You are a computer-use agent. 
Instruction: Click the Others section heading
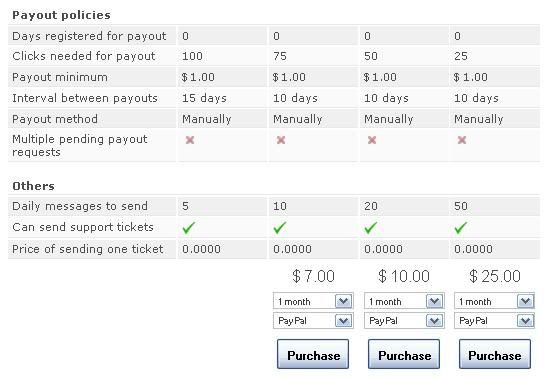coord(33,186)
